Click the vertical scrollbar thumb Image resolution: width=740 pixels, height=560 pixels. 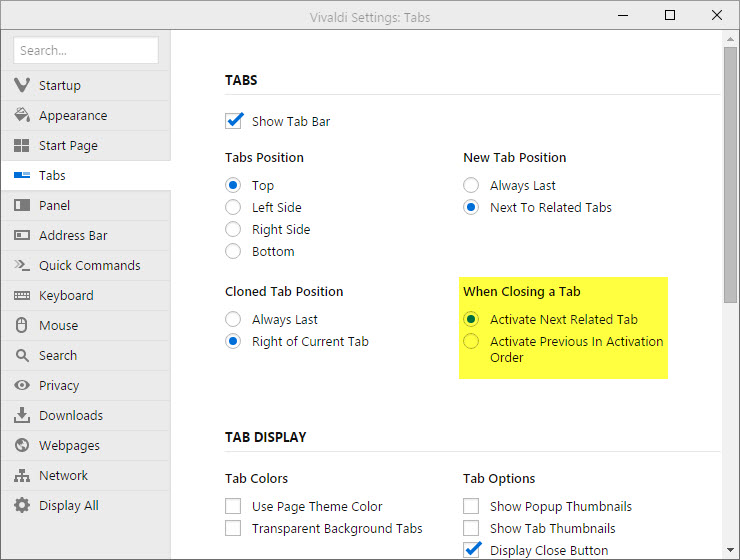tap(730, 175)
